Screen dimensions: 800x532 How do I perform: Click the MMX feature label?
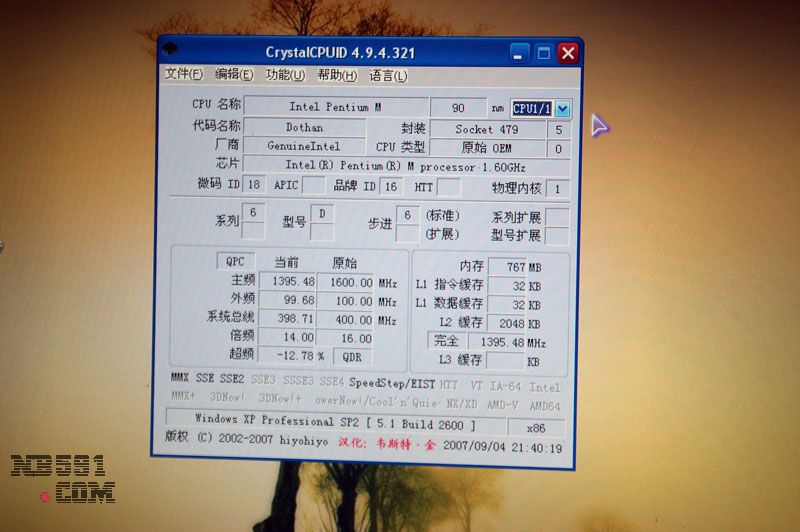tap(180, 377)
